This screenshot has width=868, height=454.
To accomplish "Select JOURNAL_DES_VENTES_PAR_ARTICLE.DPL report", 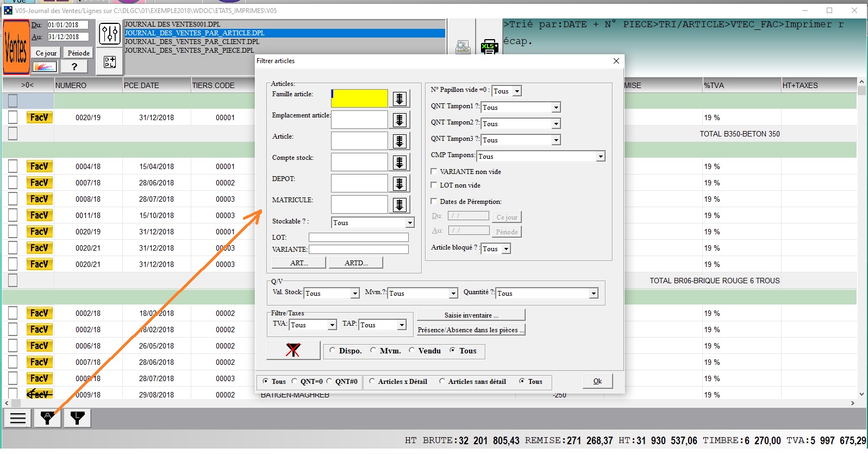I will [x=285, y=33].
